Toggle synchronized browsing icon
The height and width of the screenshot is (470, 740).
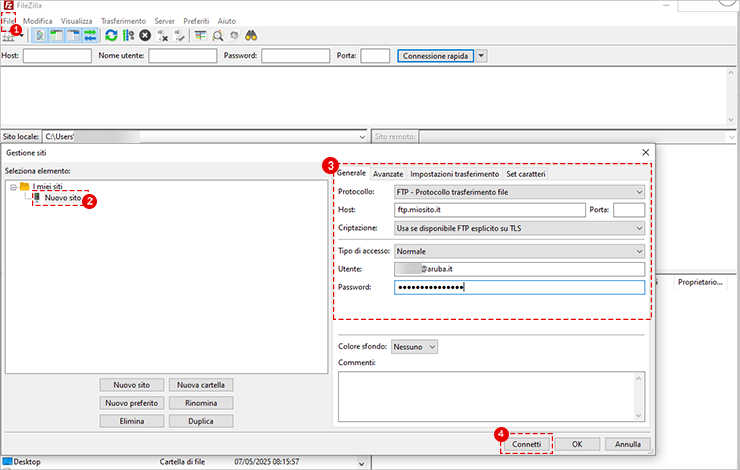[x=234, y=35]
